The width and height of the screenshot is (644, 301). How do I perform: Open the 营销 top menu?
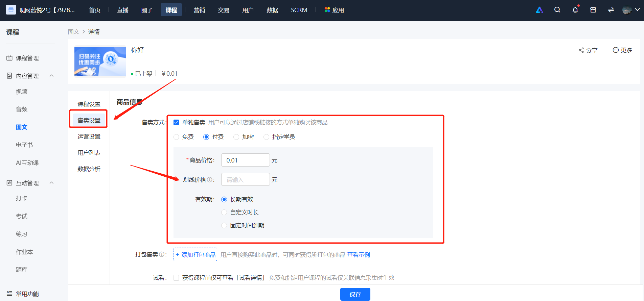[199, 10]
